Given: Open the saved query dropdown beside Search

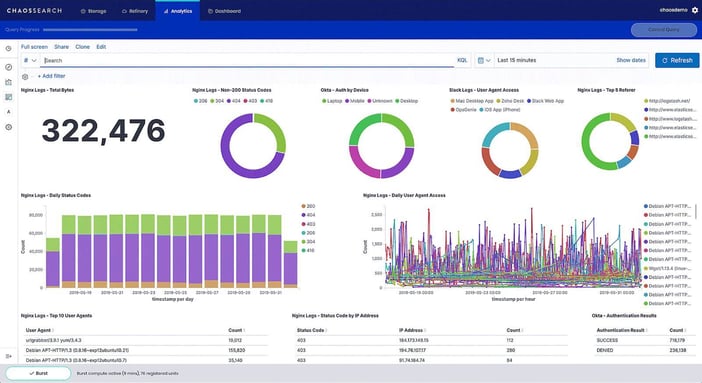Looking at the screenshot, I should pyautogui.click(x=30, y=60).
